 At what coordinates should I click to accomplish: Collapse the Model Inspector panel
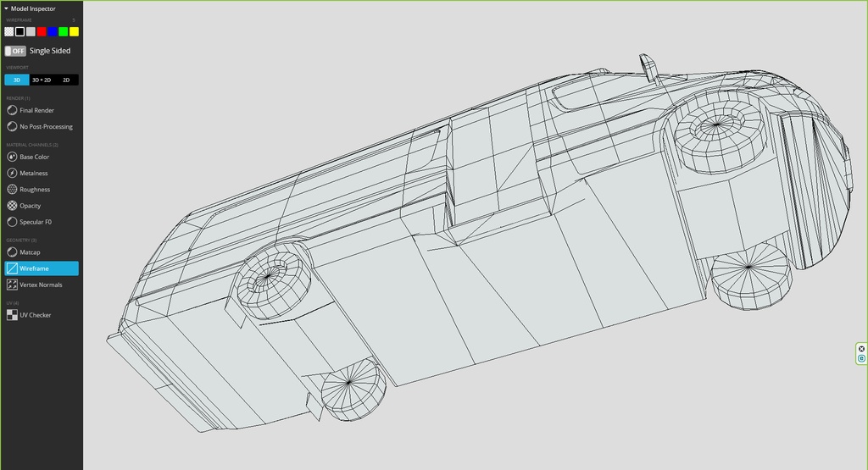[x=7, y=8]
